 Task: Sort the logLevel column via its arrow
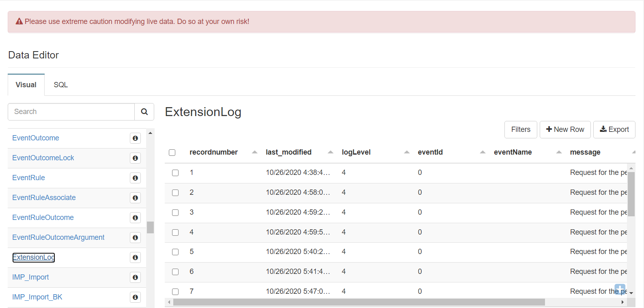point(407,152)
